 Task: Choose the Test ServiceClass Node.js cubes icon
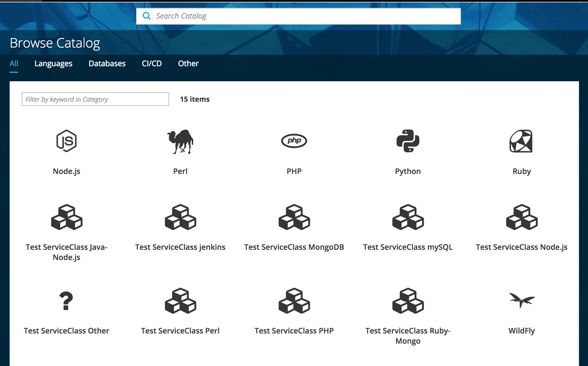pos(521,217)
